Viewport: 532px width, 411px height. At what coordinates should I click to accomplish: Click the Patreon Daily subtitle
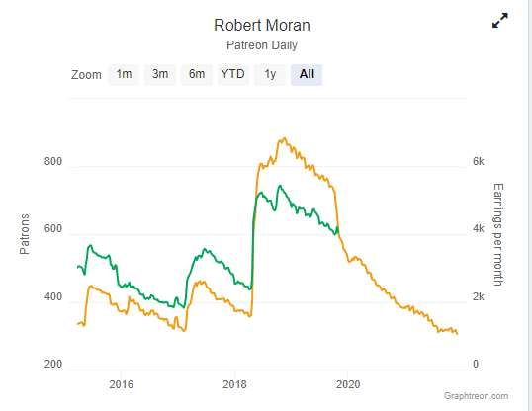262,45
